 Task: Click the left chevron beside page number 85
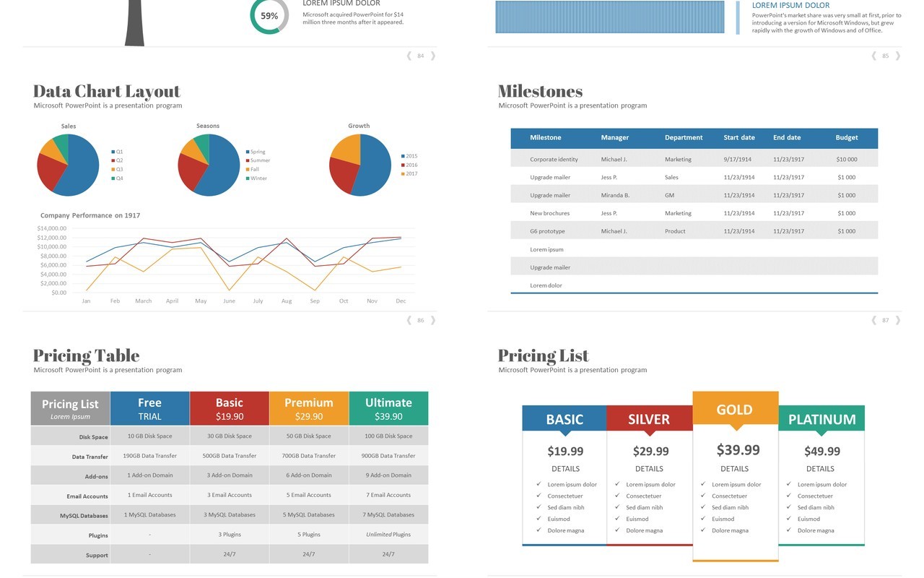[x=874, y=56]
